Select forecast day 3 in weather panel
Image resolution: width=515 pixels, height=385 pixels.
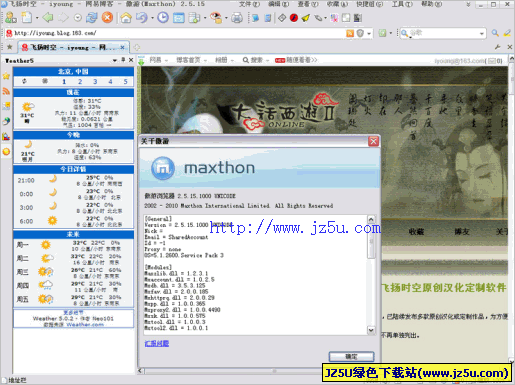click(95, 82)
